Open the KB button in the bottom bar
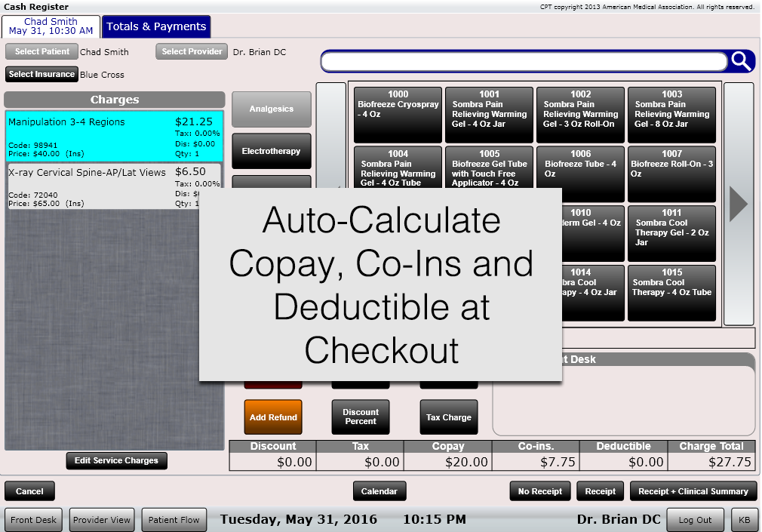Viewport: 762px width, 532px height. [x=744, y=519]
